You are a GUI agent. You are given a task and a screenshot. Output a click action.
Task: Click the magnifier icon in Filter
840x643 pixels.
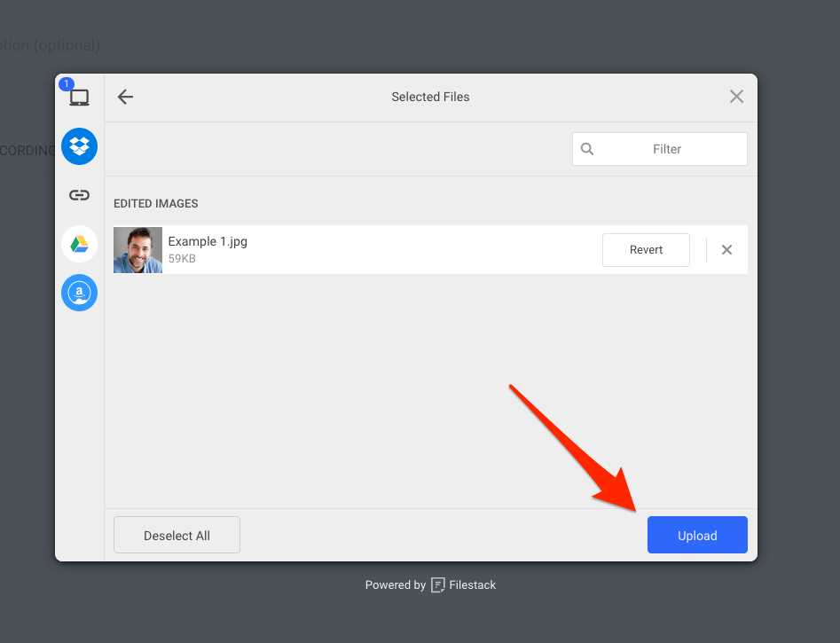[587, 149]
